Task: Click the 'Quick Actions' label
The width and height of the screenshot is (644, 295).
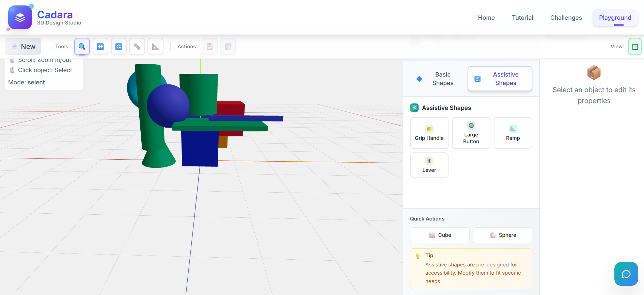Action: pyautogui.click(x=427, y=219)
